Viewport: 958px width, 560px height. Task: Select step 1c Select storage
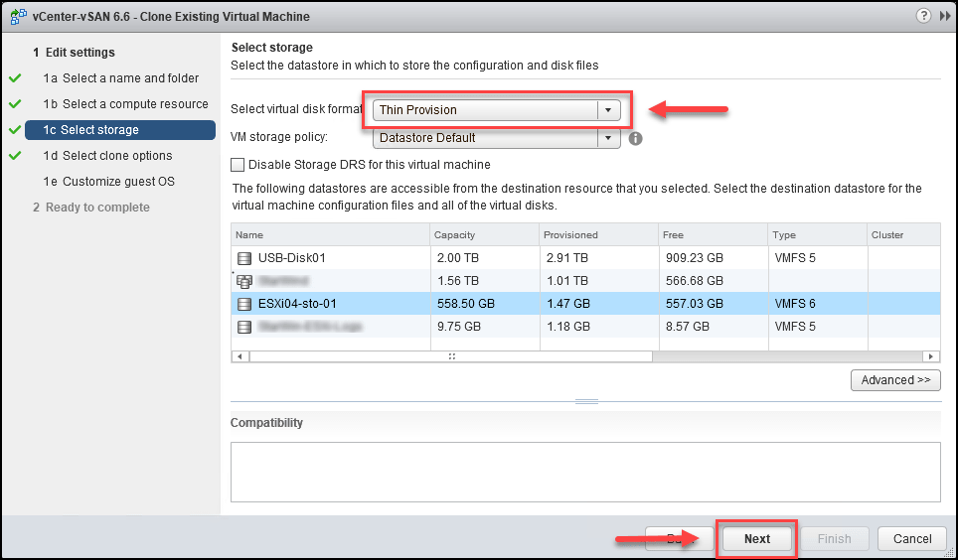[x=120, y=130]
